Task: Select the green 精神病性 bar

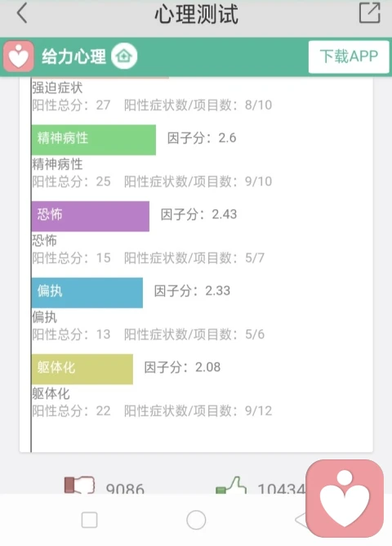Action: point(94,140)
